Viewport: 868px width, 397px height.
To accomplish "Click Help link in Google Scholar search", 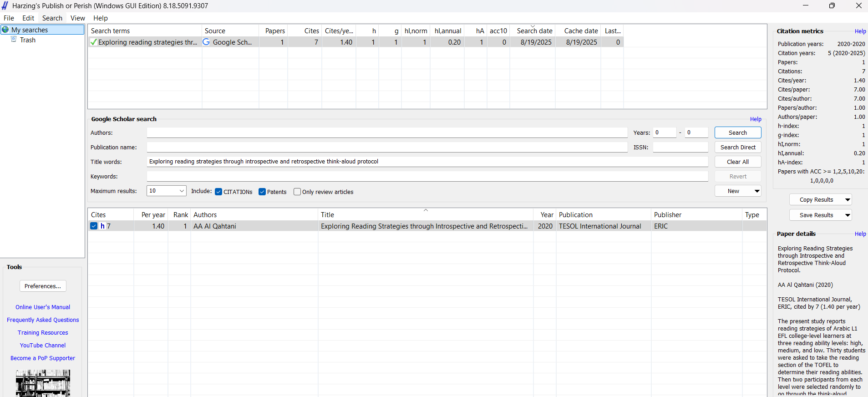I will (756, 119).
